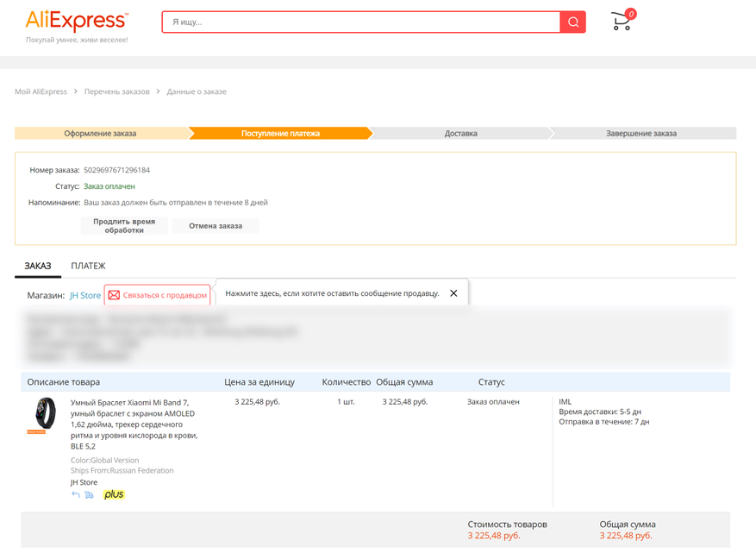Click the reminder text about 8 дней

(x=176, y=203)
